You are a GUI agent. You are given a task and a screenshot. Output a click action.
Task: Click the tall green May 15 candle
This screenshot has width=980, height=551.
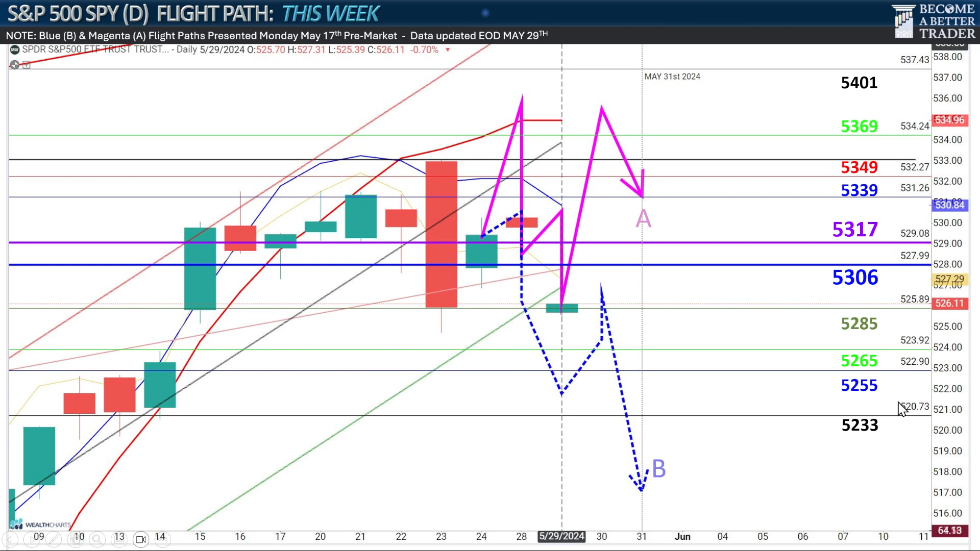(200, 269)
